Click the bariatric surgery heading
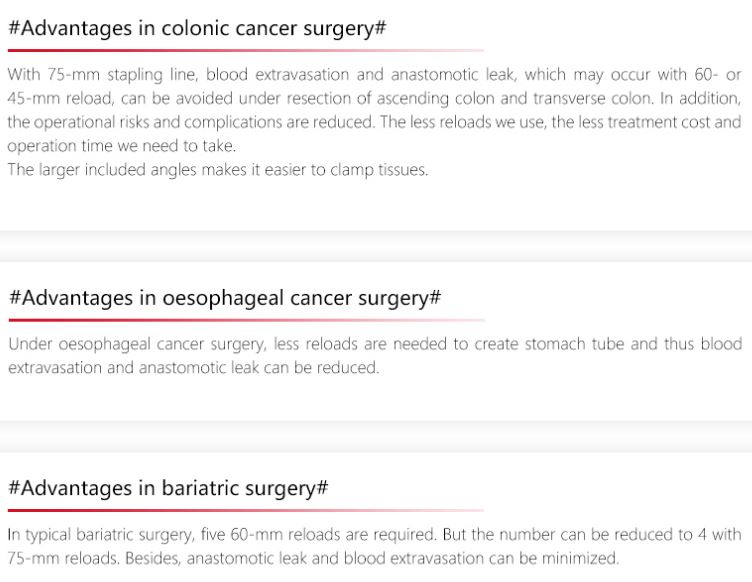Viewport: 752px width, 582px height. coord(168,488)
